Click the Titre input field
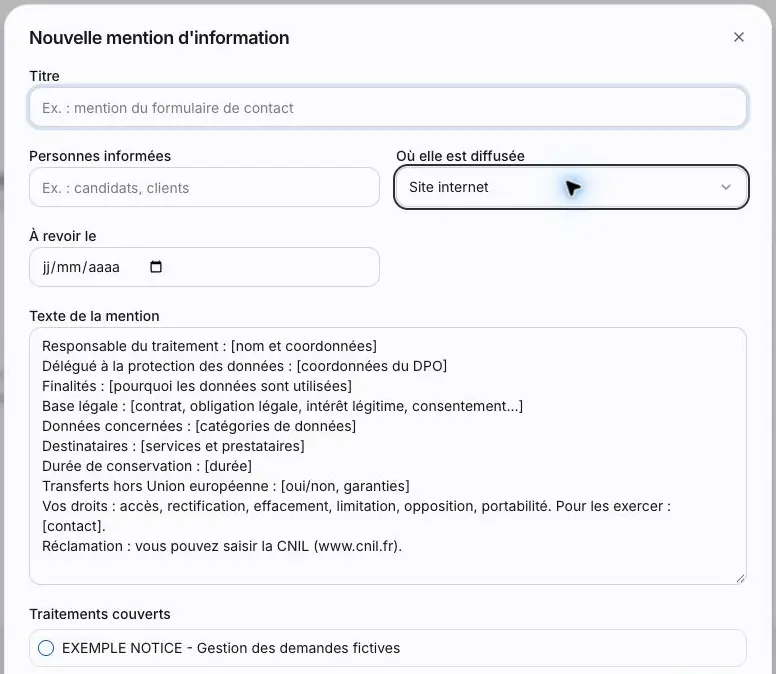This screenshot has height=674, width=776. coord(388,107)
